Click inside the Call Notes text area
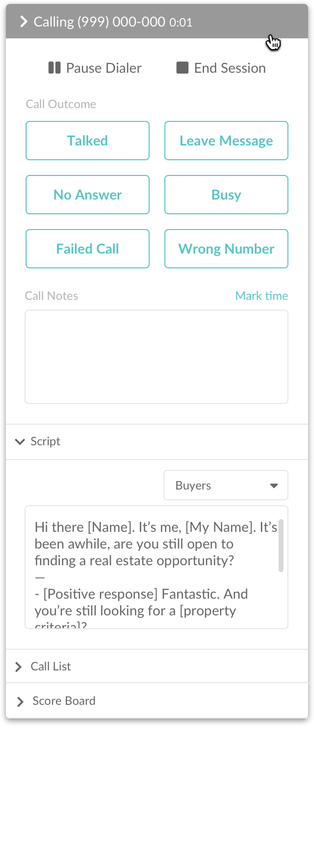This screenshot has height=868, width=314. [x=157, y=357]
